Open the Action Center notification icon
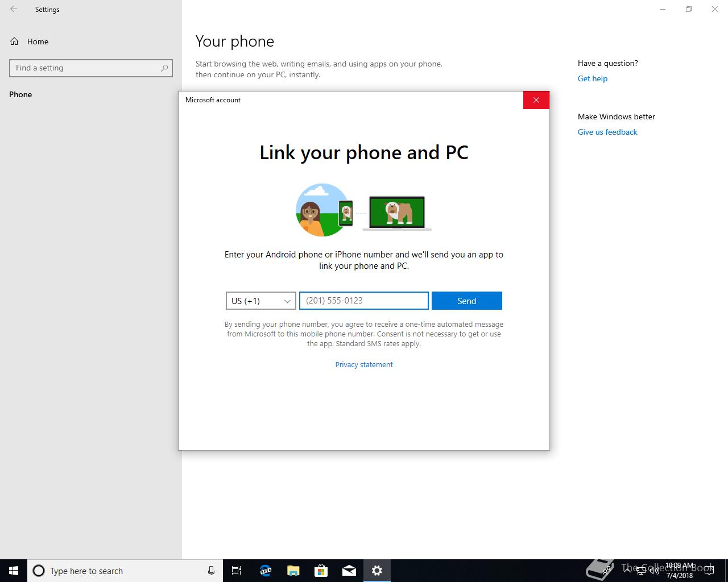 pyautogui.click(x=709, y=571)
